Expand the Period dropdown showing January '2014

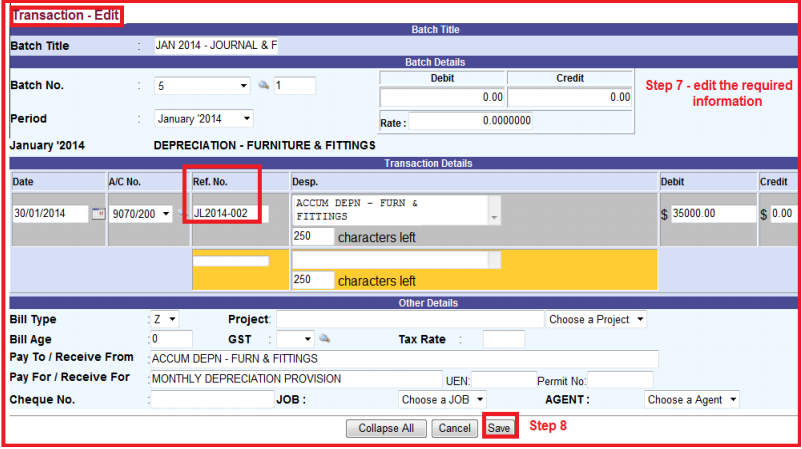click(x=203, y=119)
